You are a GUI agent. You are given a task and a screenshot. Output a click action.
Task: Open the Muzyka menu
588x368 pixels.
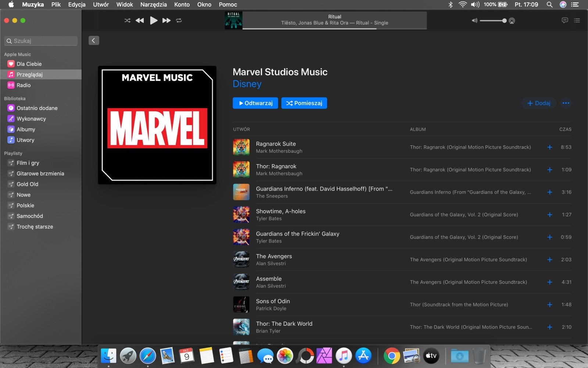(x=33, y=4)
